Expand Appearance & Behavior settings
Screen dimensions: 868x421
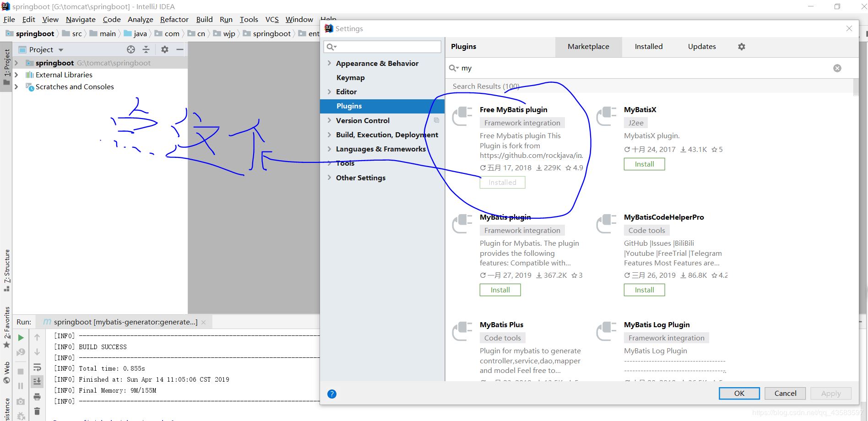point(329,63)
